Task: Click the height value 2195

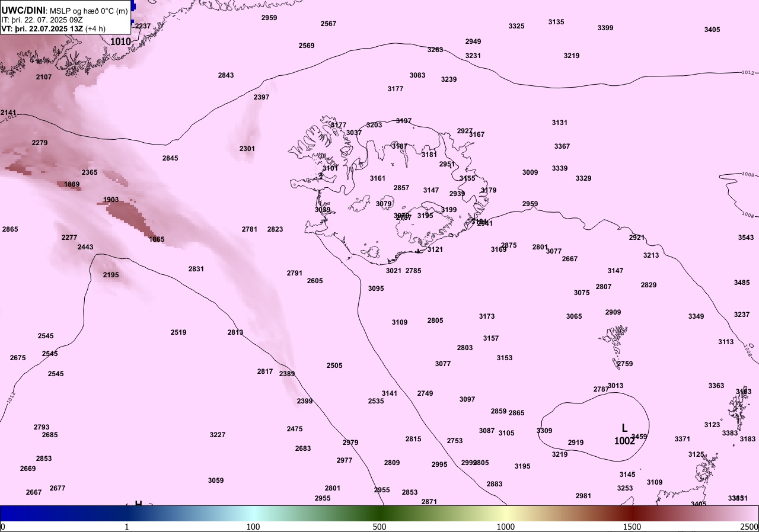Action: point(111,275)
